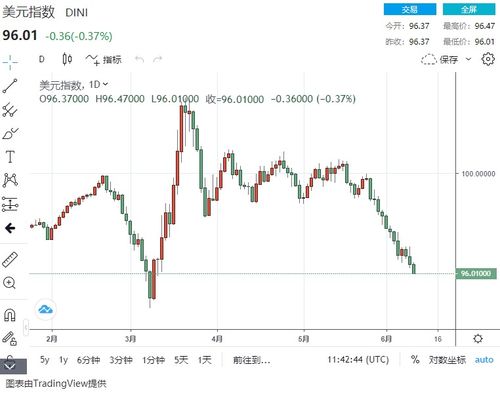The width and height of the screenshot is (500, 396).
Task: Select the 1分钟 range
Action: (153, 360)
